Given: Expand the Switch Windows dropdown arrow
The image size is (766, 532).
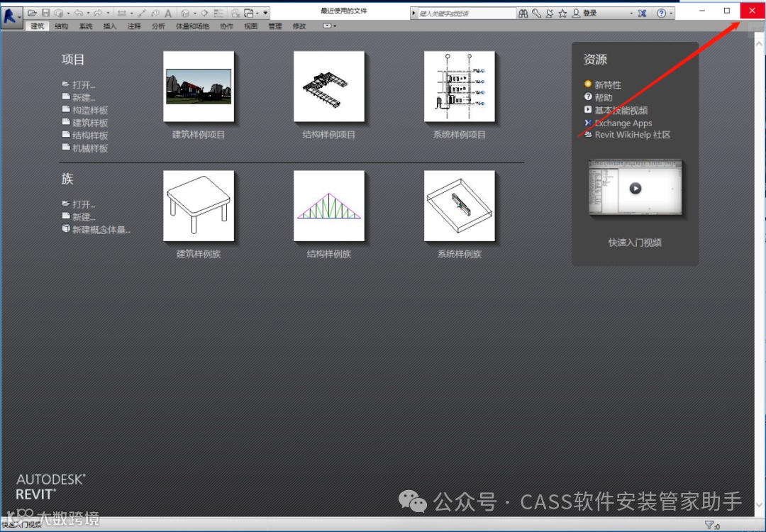Looking at the screenshot, I should pyautogui.click(x=257, y=13).
